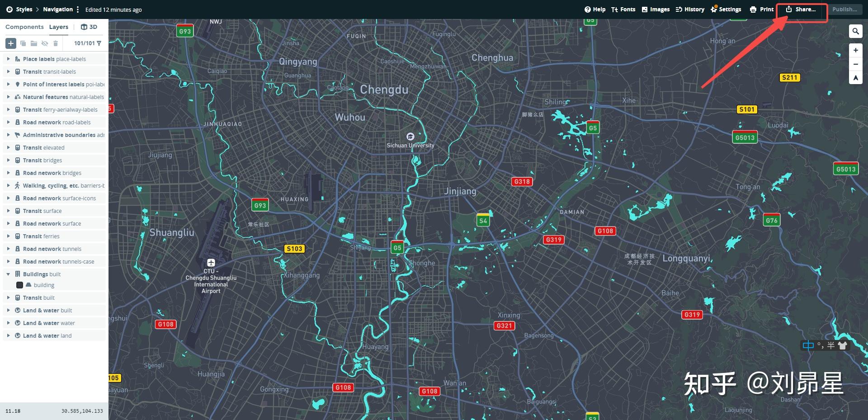
Task: Open the Styles breadcrumb menu
Action: click(x=24, y=9)
